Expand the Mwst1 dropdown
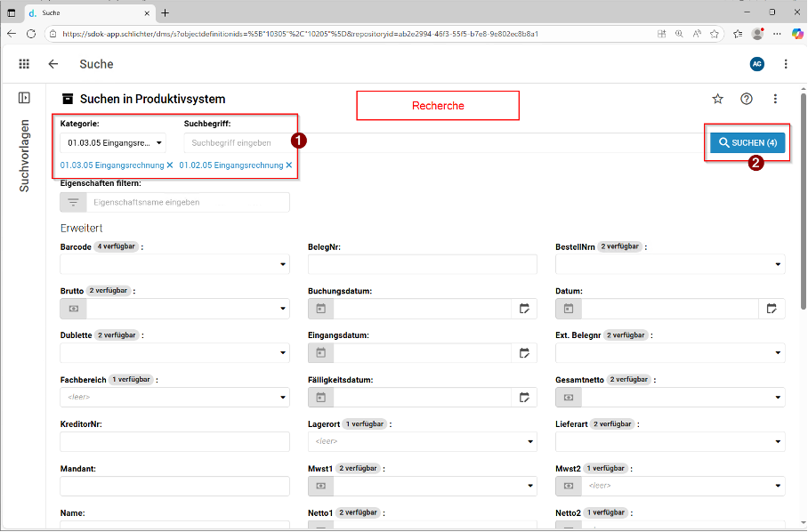The image size is (808, 532). (x=529, y=486)
